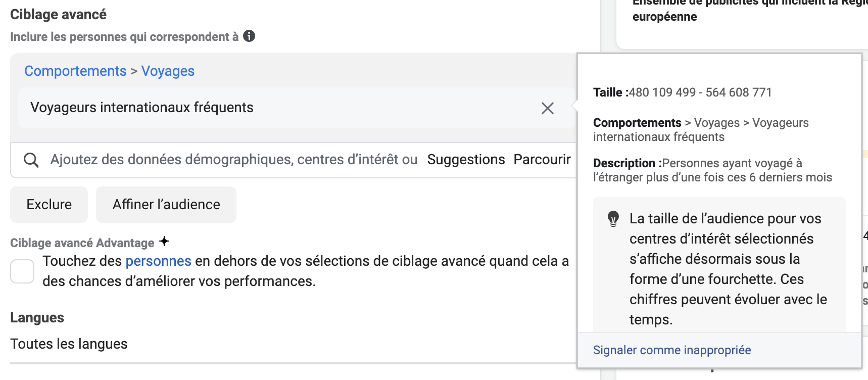
Task: Click Parcourir to browse targeting options
Action: 542,160
